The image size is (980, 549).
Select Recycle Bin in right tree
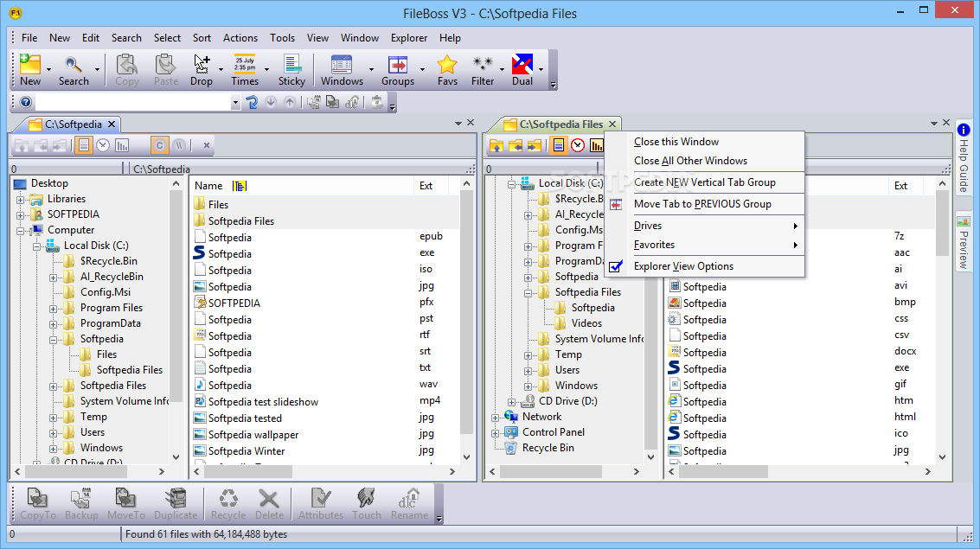click(548, 448)
